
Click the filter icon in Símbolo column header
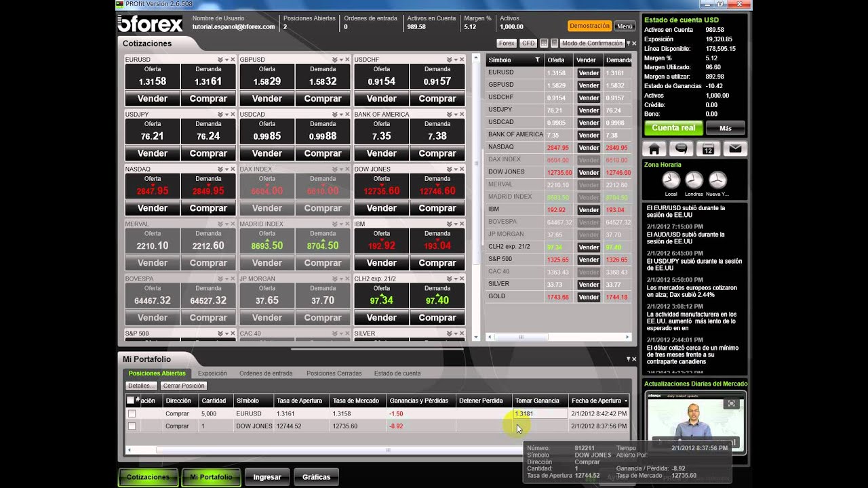(537, 60)
